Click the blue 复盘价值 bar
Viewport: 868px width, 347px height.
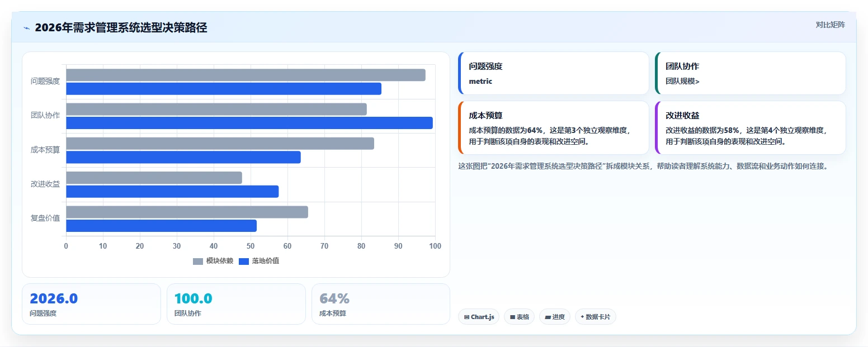[x=161, y=226]
